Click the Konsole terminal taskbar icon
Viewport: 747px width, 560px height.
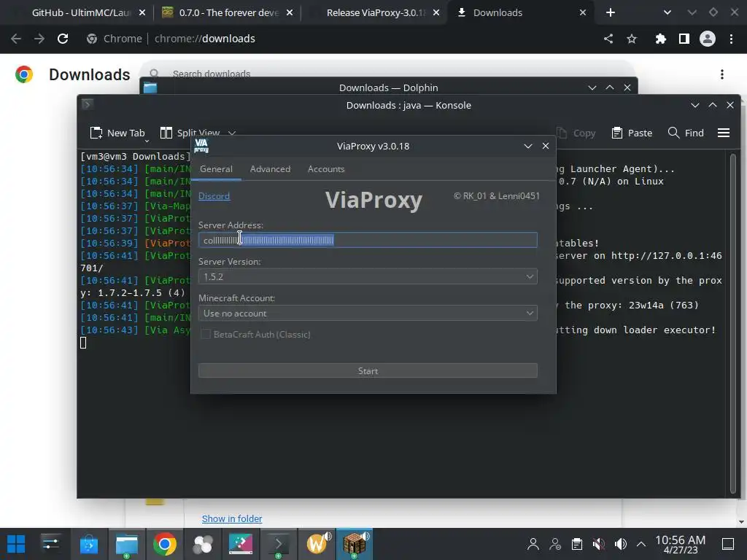point(279,544)
